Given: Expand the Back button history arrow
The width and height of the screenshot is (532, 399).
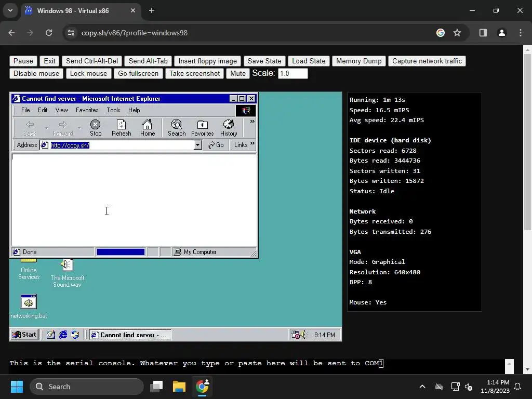Looking at the screenshot, I should [x=46, y=128].
